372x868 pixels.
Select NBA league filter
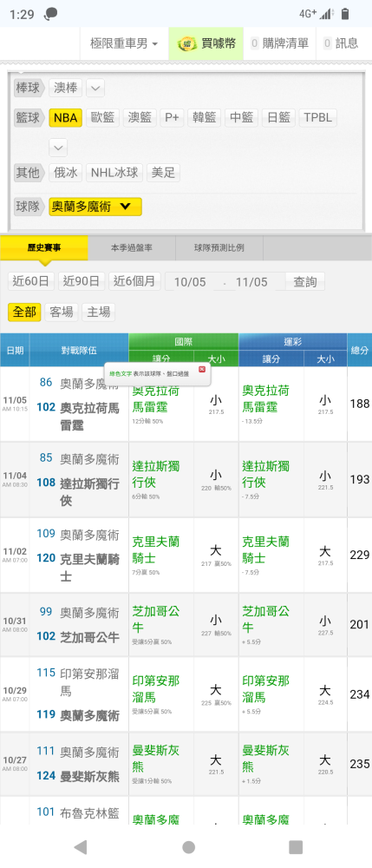click(x=65, y=117)
